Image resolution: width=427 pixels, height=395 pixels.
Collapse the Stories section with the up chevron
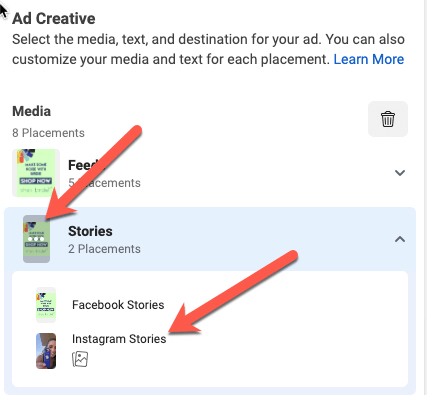(400, 239)
